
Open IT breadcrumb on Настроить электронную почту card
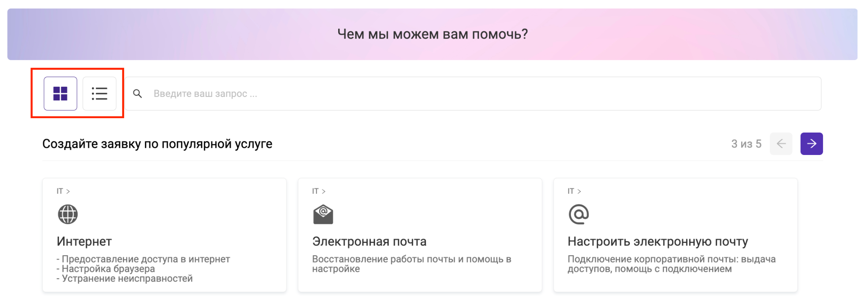571,191
